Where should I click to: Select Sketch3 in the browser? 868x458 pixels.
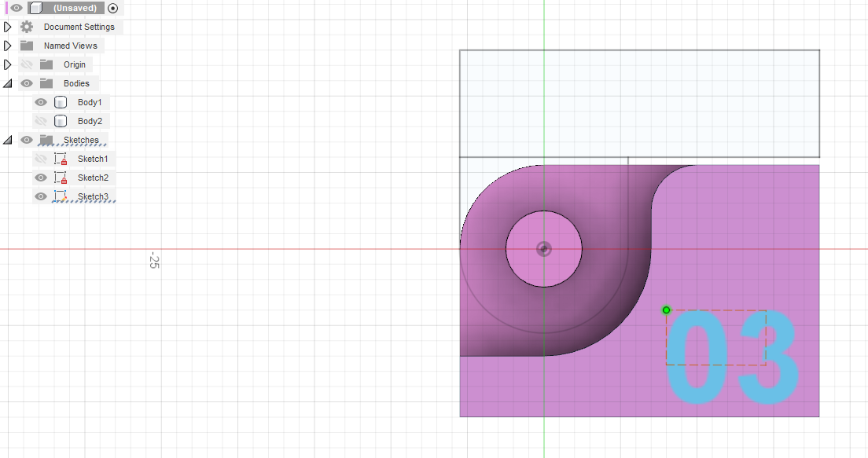pos(93,196)
